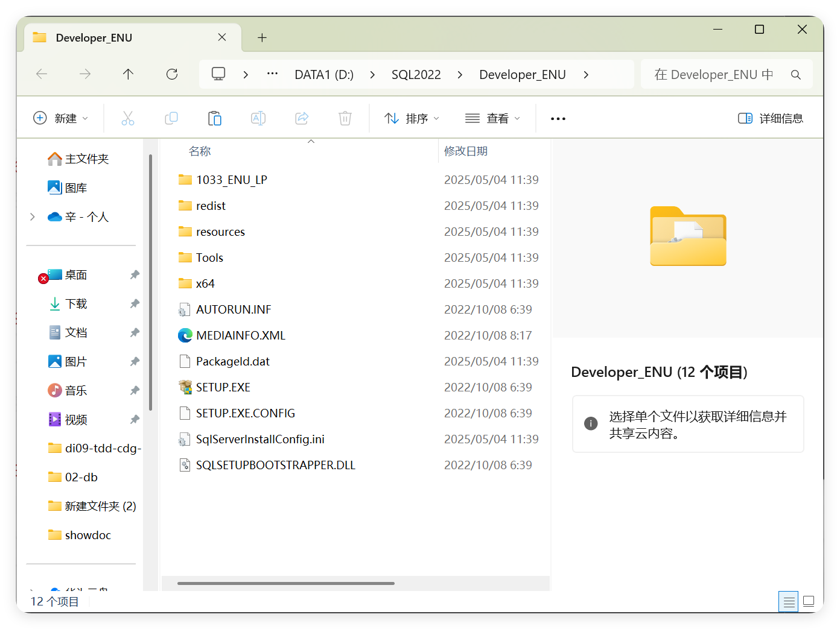Open 下载 downloads in sidebar

tap(68, 303)
